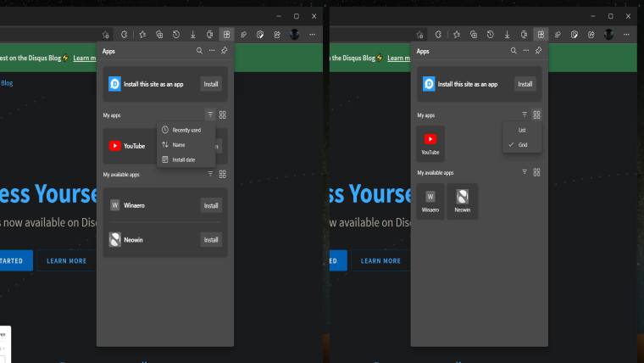Pin the left Apps panel
The height and width of the screenshot is (363, 644).
point(225,51)
